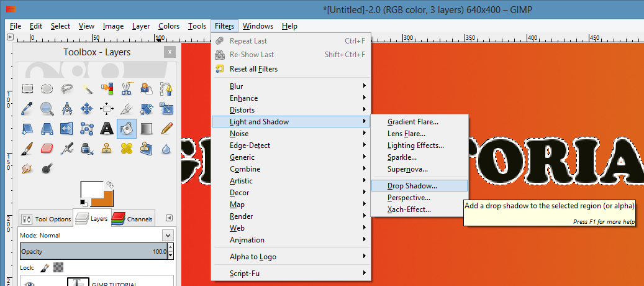Select the Color Picker eyedropper tool
The image size is (644, 286).
[27, 108]
